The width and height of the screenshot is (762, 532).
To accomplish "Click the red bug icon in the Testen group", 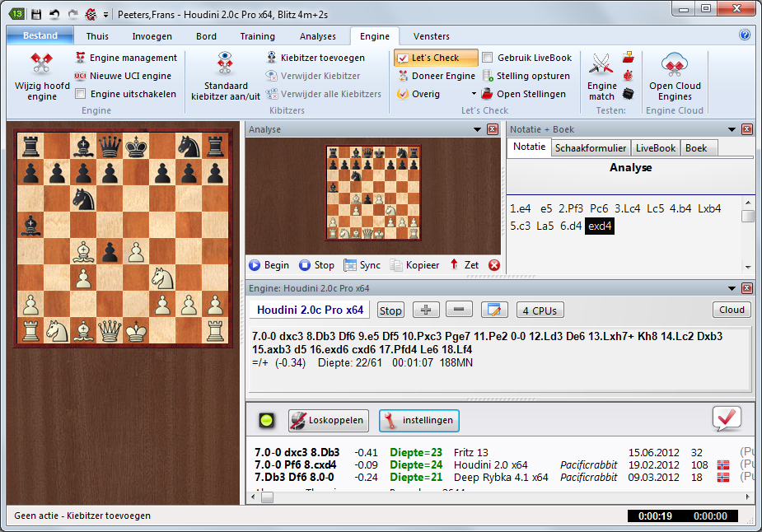I will [628, 75].
